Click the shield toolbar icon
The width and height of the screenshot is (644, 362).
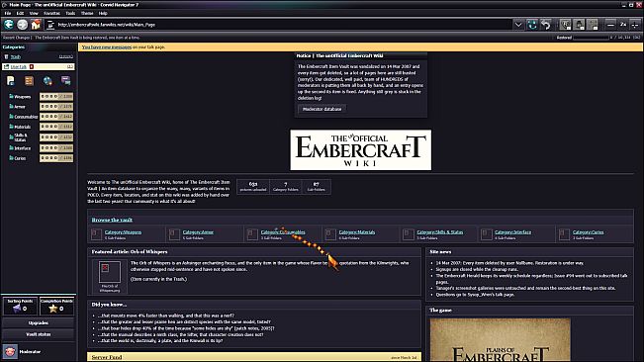566,25
